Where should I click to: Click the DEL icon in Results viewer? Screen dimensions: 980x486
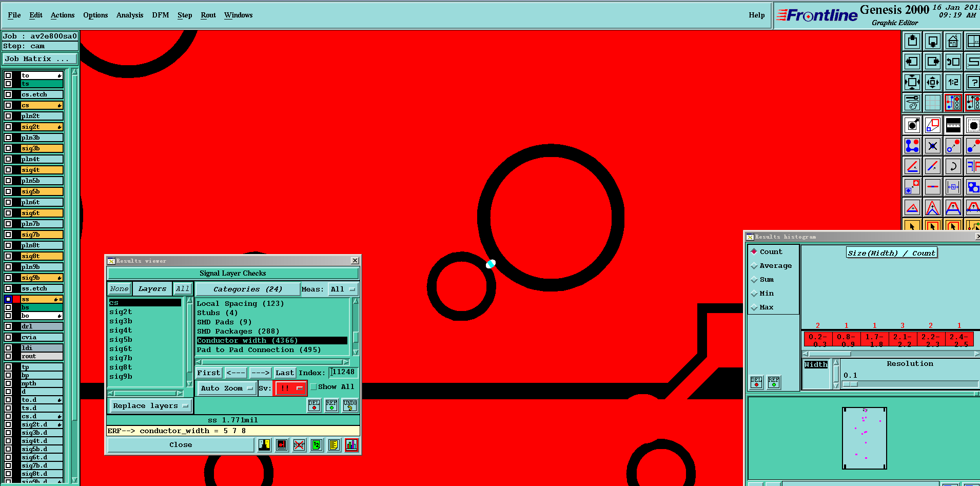click(314, 405)
